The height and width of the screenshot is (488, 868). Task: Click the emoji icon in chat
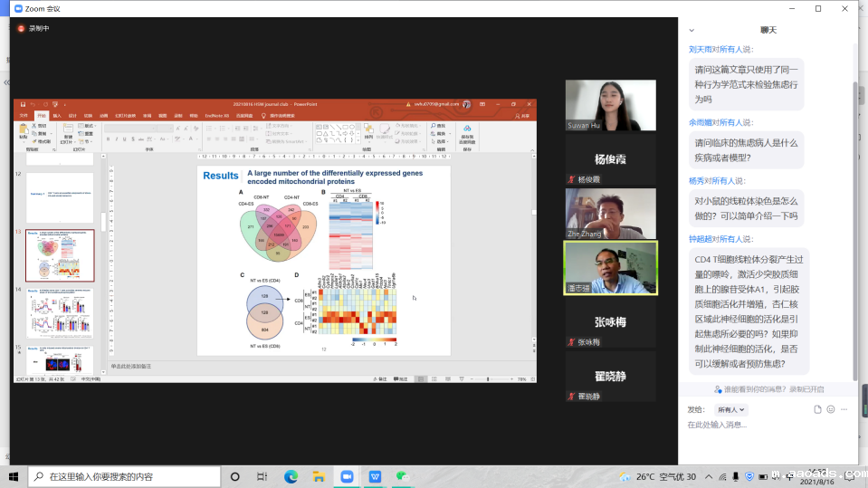coord(831,409)
